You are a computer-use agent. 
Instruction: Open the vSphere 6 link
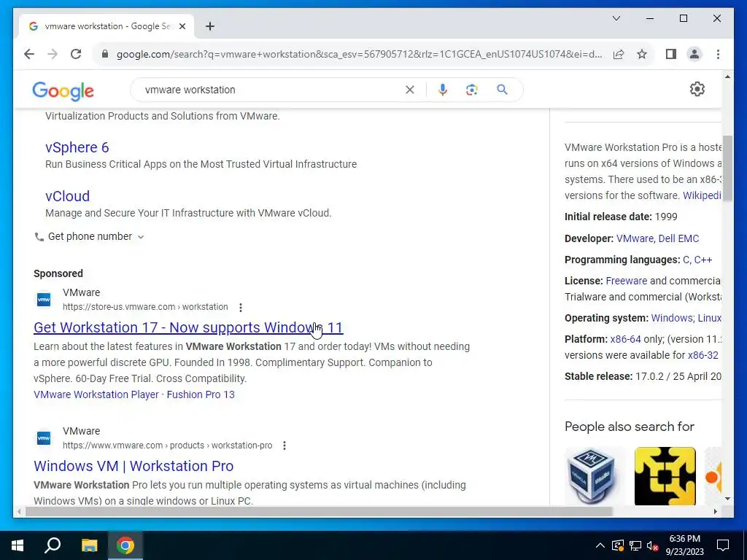point(77,147)
